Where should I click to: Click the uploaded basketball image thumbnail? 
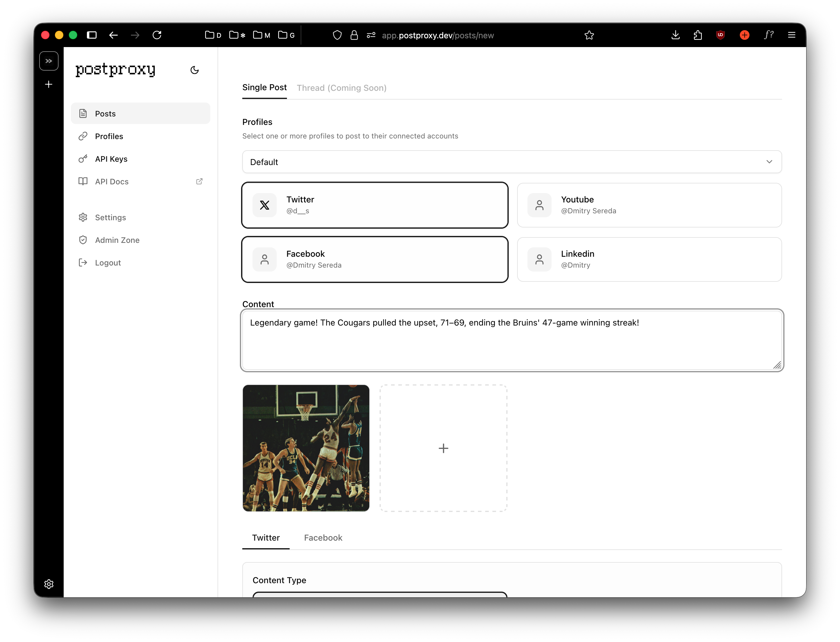[306, 448]
